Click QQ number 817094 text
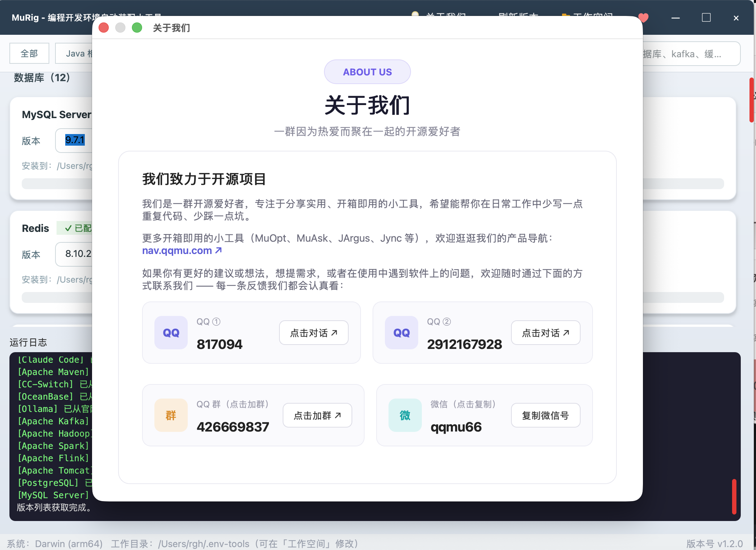This screenshot has height=550, width=756. 220,344
